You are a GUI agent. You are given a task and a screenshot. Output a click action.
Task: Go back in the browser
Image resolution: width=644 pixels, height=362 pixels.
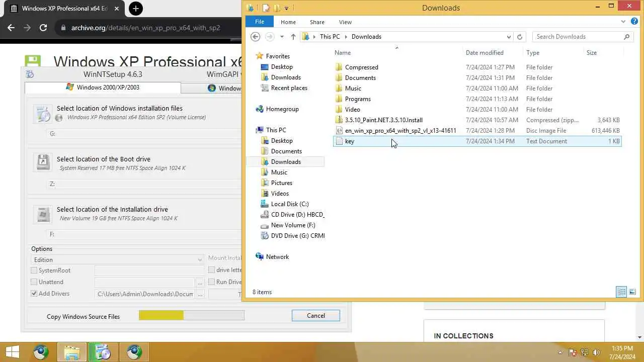point(11,28)
